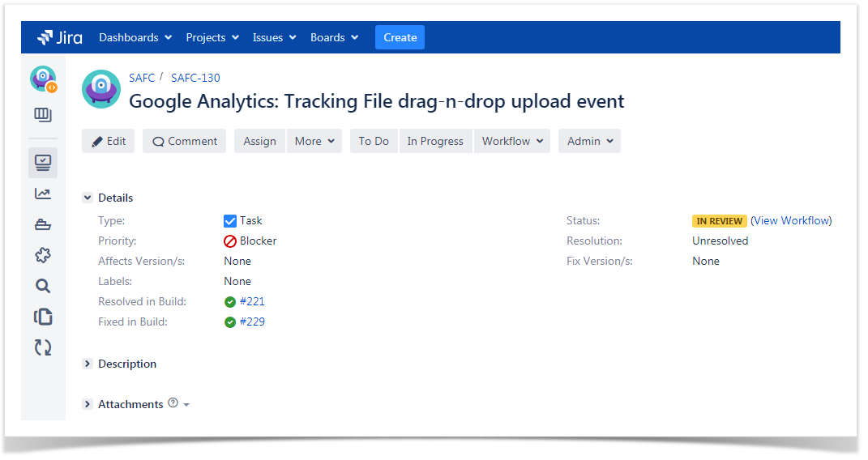This screenshot has width=868, height=460.
Task: Click the add-ons puzzle sidebar icon
Action: pyautogui.click(x=43, y=255)
